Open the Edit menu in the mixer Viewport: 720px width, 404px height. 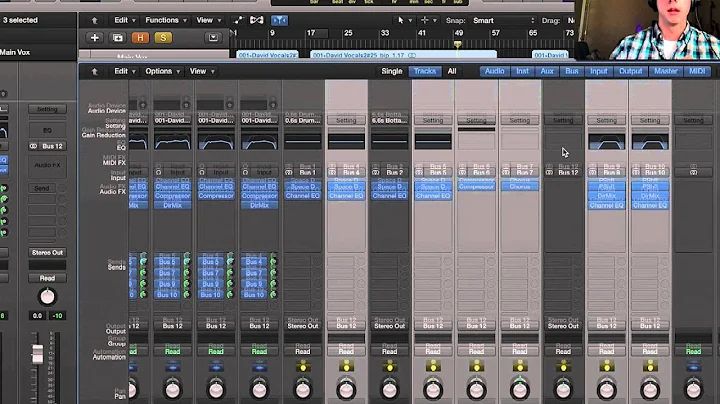pyautogui.click(x=125, y=71)
